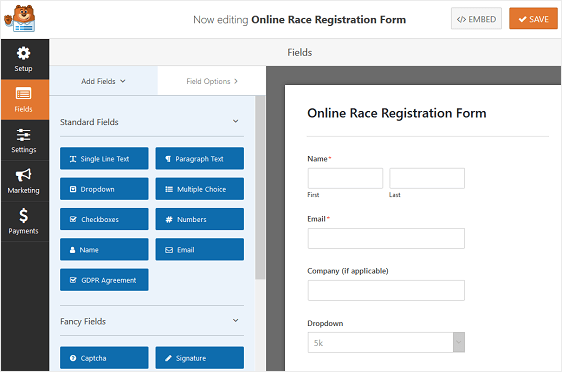Click the form name in top bar

pyautogui.click(x=328, y=20)
